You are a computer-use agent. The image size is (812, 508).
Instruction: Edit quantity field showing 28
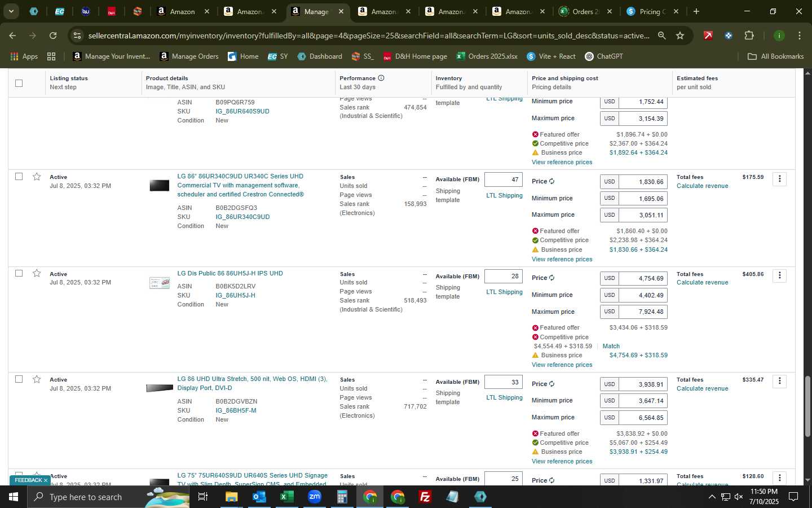tap(504, 276)
